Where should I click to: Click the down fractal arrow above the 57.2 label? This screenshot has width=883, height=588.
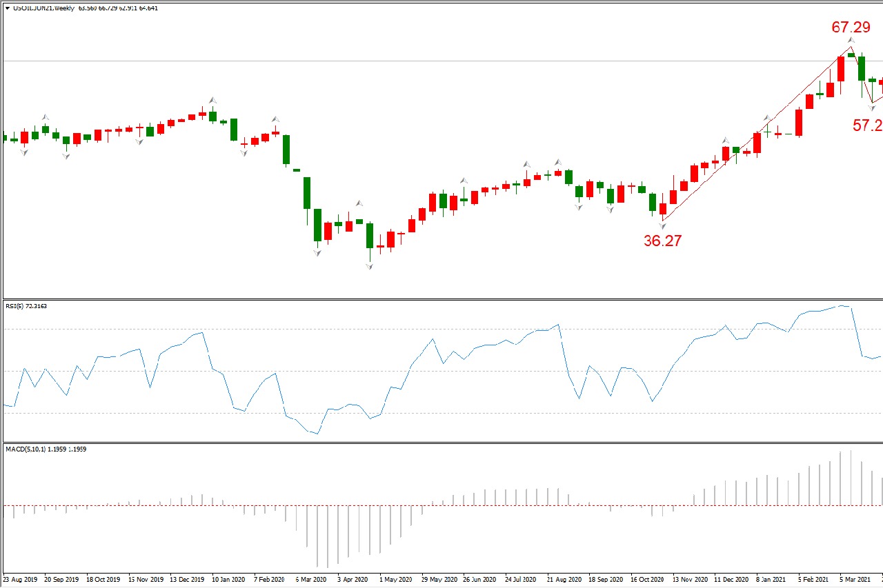pyautogui.click(x=872, y=108)
